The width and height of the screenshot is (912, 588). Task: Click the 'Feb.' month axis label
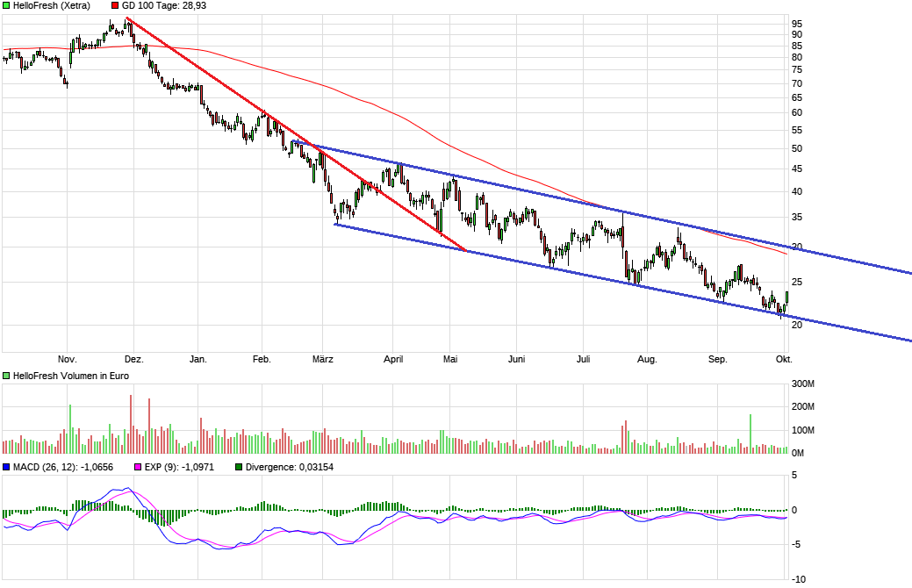click(262, 360)
